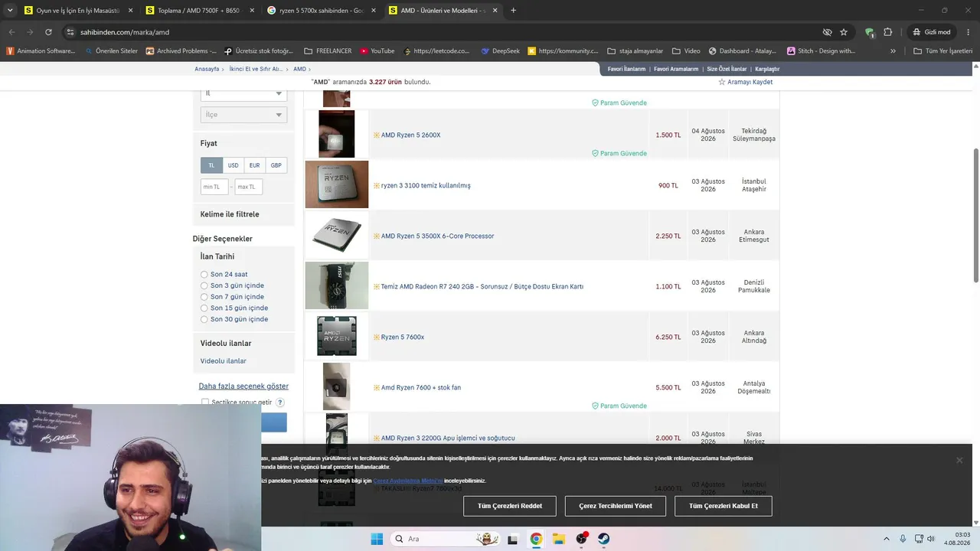Close the 'Toplama / AMD 7500F + B650' tab
The height and width of the screenshot is (551, 980).
[252, 11]
